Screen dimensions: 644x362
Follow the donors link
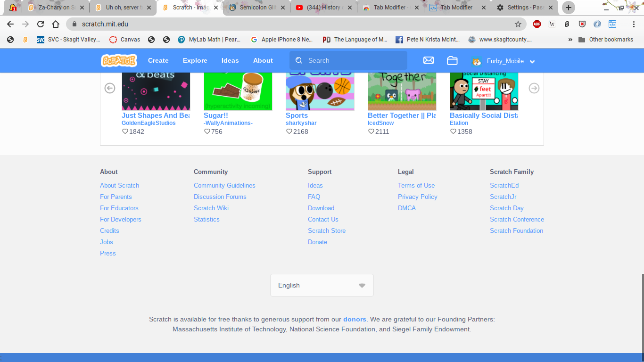[355, 319]
